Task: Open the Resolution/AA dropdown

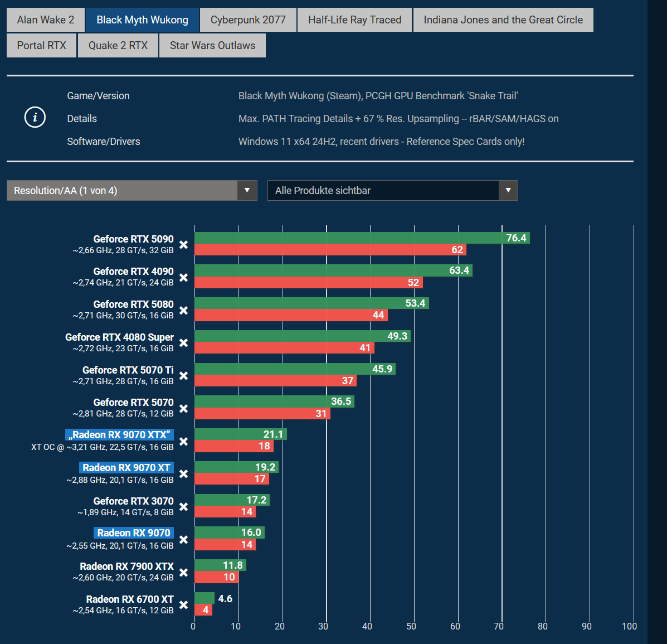Action: point(132,190)
